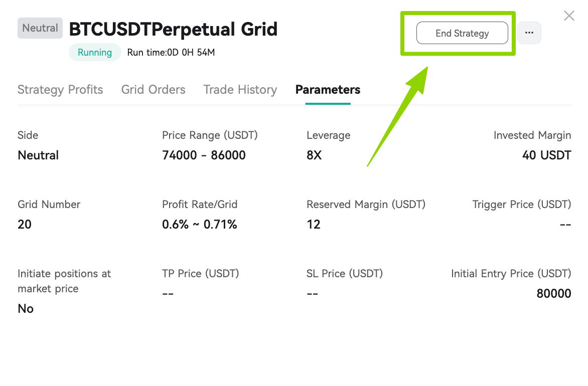Click the End Strategy button
588x386 pixels.
pos(462,33)
